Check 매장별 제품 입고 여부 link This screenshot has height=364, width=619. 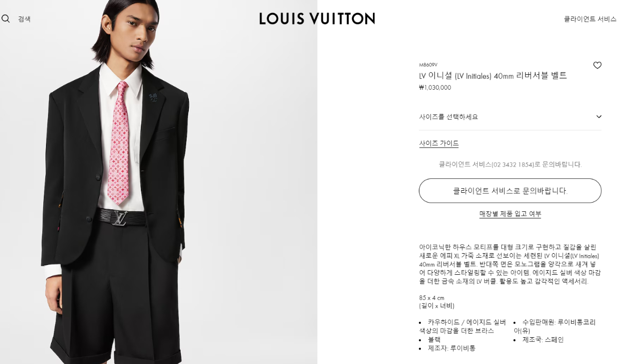510,214
